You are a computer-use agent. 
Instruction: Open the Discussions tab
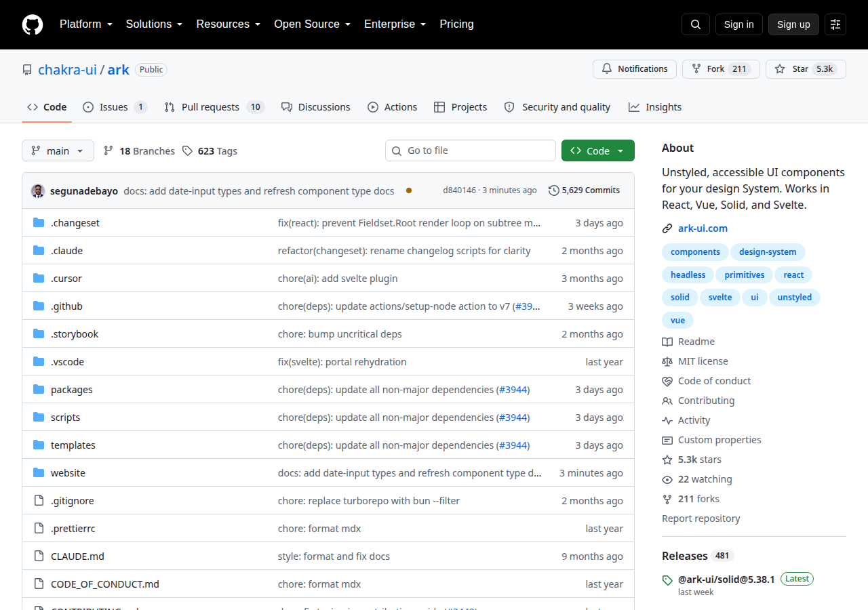(x=315, y=107)
